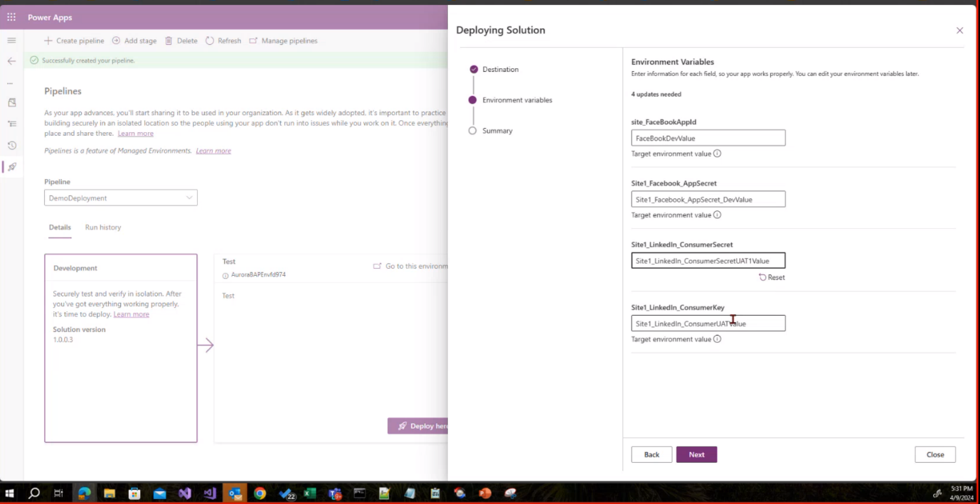
Task: Click the Site1_LinkedIn_ConsumerKey input field
Action: (708, 323)
